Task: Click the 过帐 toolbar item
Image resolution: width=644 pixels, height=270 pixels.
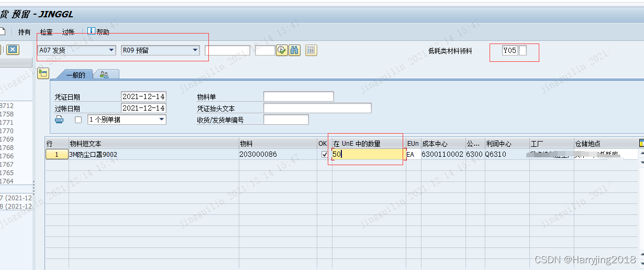Action: tap(68, 32)
